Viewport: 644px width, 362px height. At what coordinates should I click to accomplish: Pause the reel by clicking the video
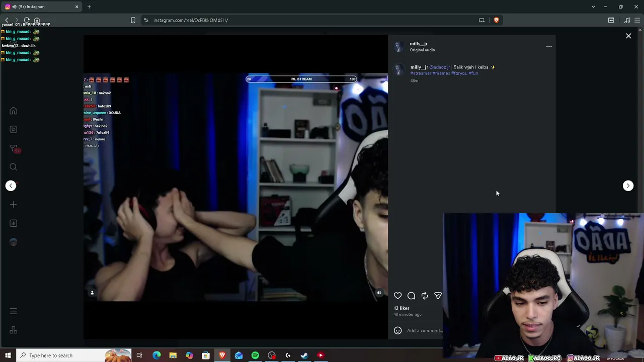(235, 187)
